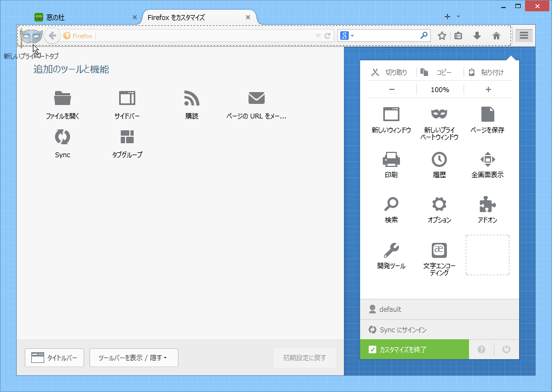The image size is (552, 392).
Task: Click Developer Tools (開発ツール) wrench icon
Action: click(x=391, y=250)
